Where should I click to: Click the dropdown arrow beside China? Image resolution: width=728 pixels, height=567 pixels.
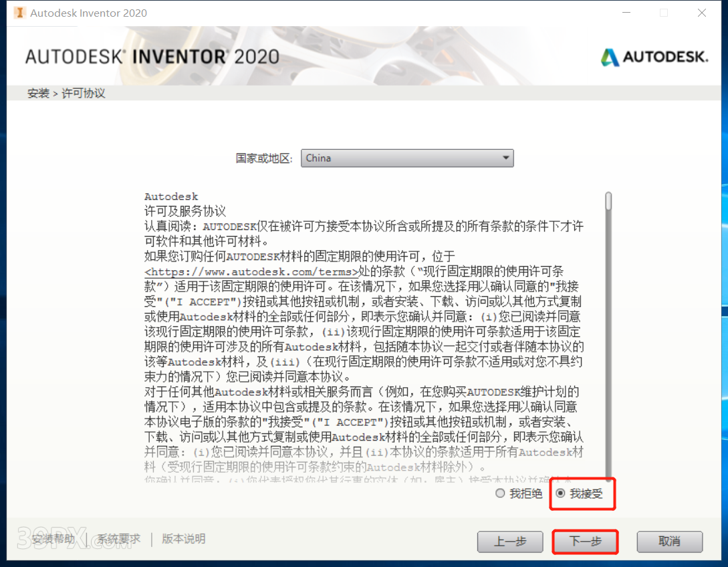pos(506,158)
